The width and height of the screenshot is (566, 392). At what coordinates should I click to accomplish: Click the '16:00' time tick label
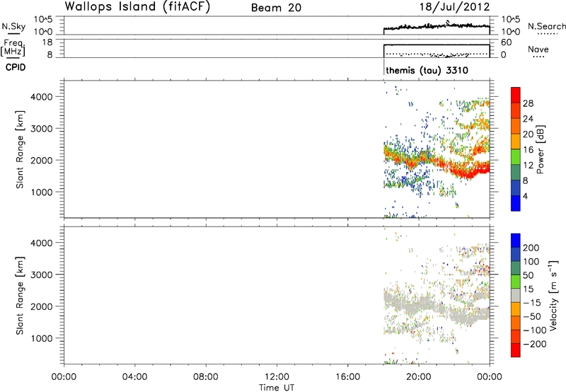(x=347, y=377)
